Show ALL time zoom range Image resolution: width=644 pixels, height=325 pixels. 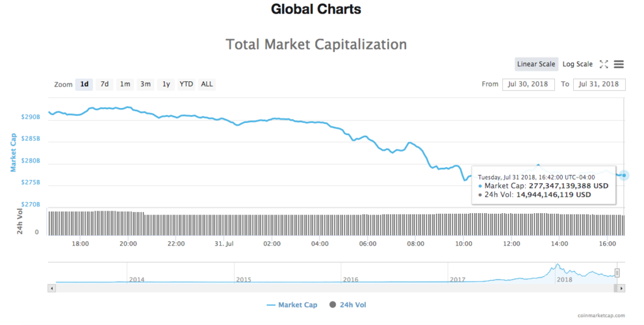tap(207, 84)
